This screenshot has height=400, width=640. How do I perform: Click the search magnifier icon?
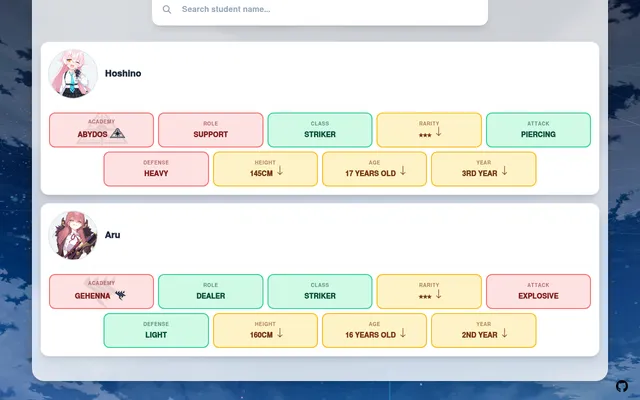click(x=167, y=9)
